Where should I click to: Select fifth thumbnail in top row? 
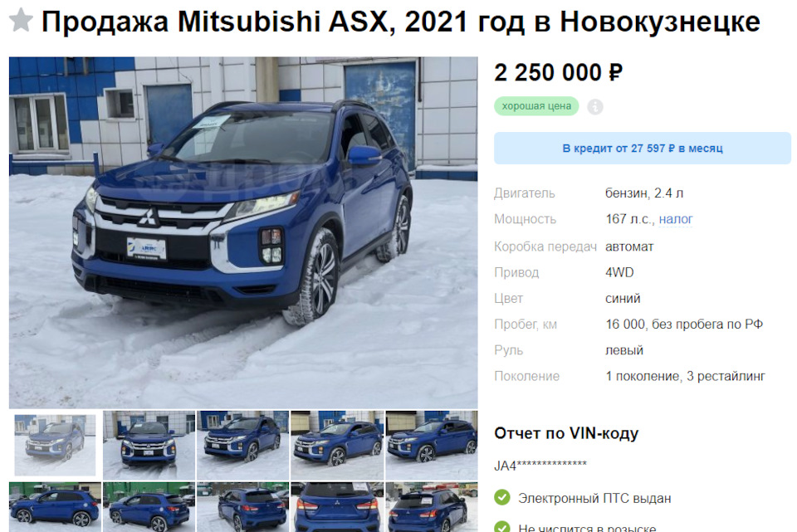point(432,445)
